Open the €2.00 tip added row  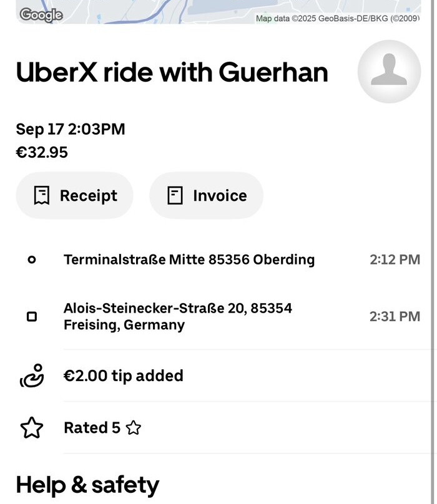[124, 376]
